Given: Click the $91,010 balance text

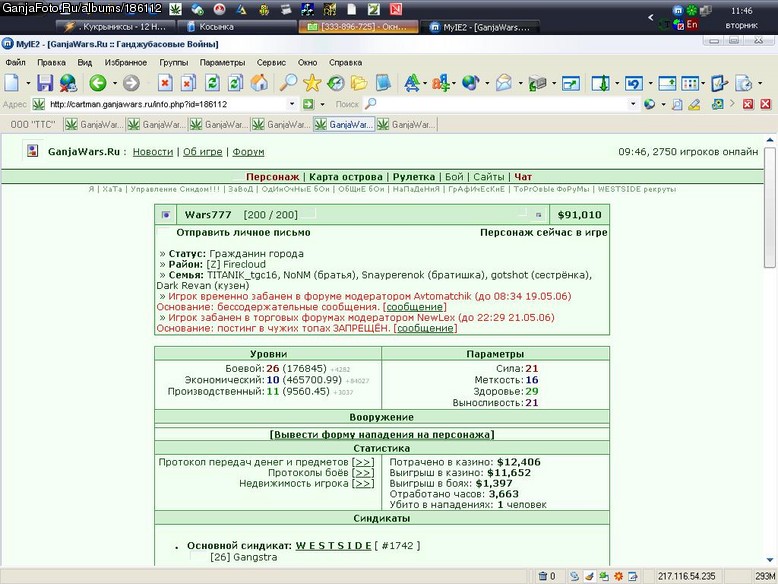Looking at the screenshot, I should click(579, 215).
